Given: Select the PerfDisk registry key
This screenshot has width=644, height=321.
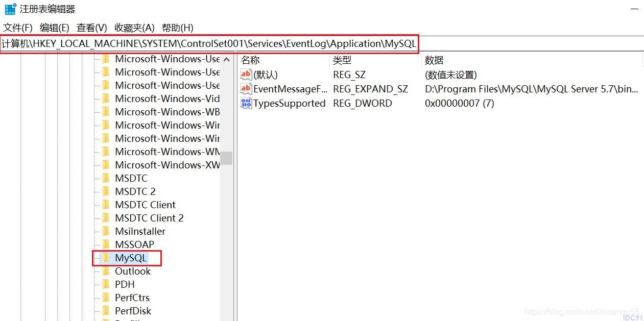Looking at the screenshot, I should 133,311.
